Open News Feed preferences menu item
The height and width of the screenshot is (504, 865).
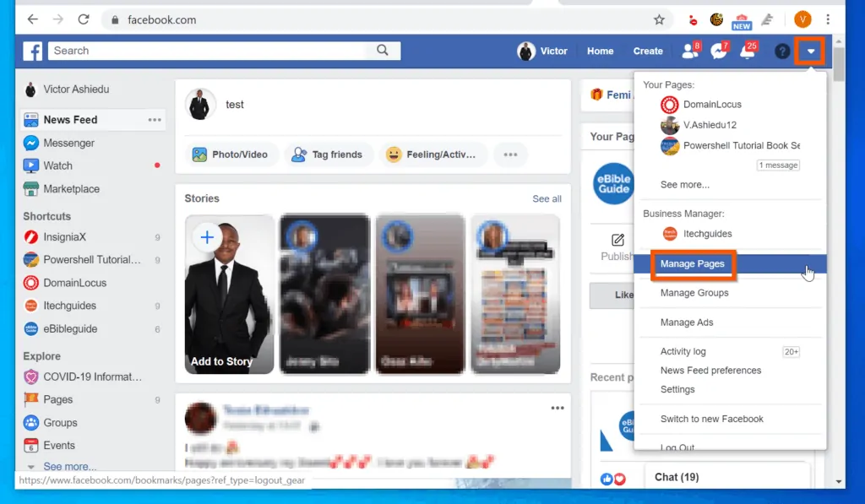710,370
